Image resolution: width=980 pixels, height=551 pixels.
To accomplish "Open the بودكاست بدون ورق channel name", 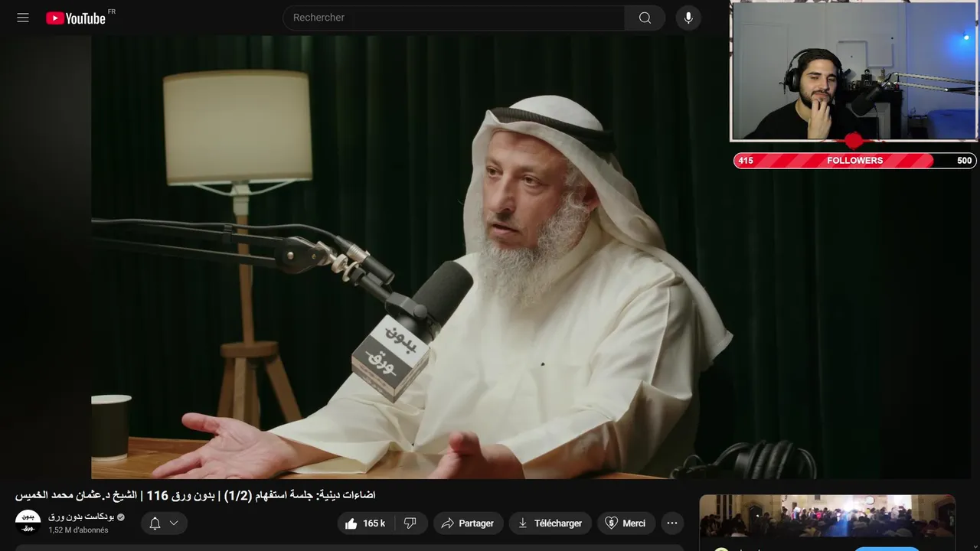I will tap(81, 517).
